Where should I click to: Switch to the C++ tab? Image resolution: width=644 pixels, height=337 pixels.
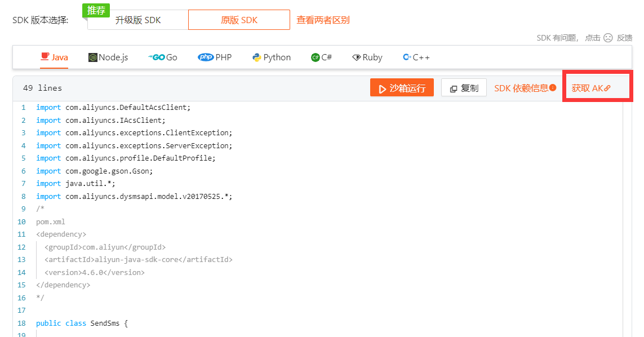[x=416, y=57]
